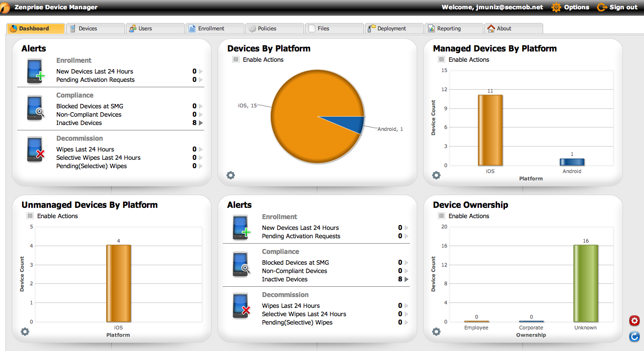Click gear icon in Unmanaged Devices By Platform panel
644x351 pixels.
click(25, 332)
